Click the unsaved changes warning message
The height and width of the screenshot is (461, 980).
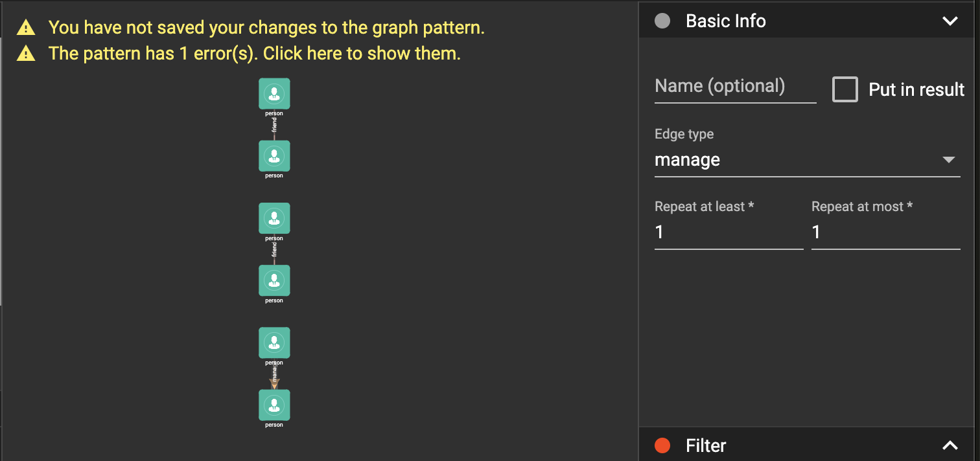coord(266,28)
